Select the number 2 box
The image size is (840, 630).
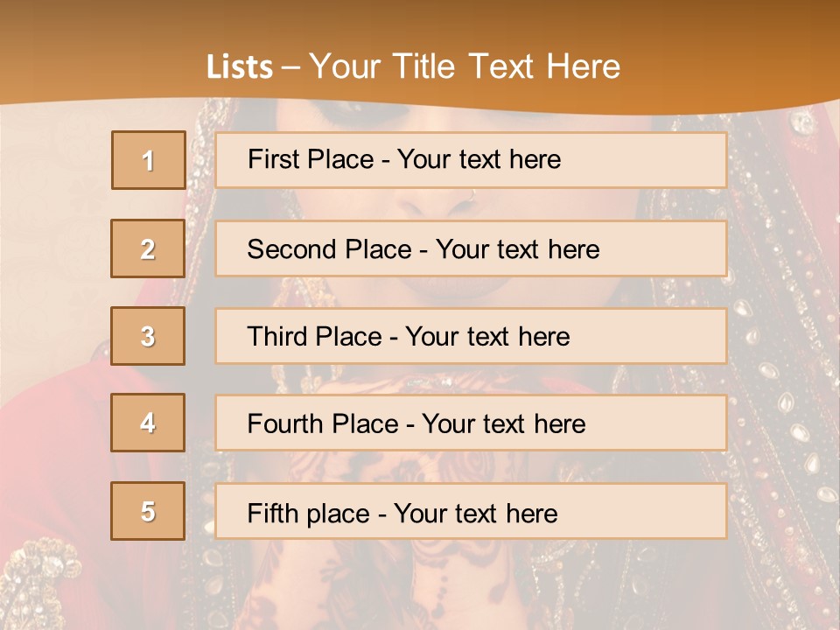click(148, 248)
